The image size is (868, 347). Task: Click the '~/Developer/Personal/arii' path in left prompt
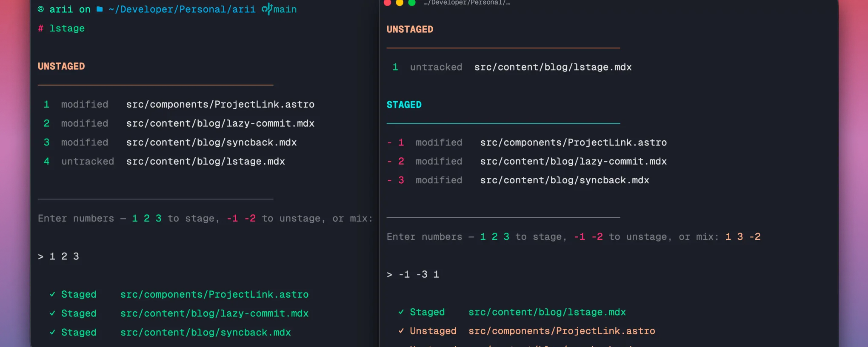point(182,9)
